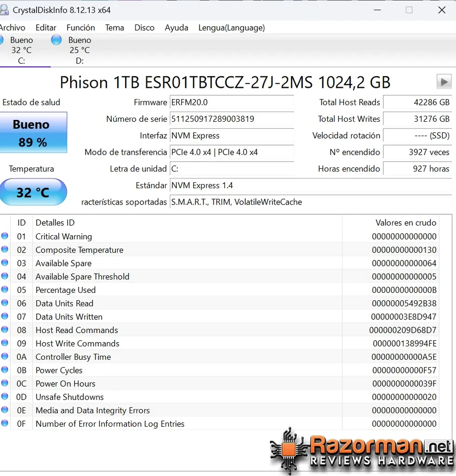Open the Disco menu
This screenshot has width=456, height=476.
point(144,27)
